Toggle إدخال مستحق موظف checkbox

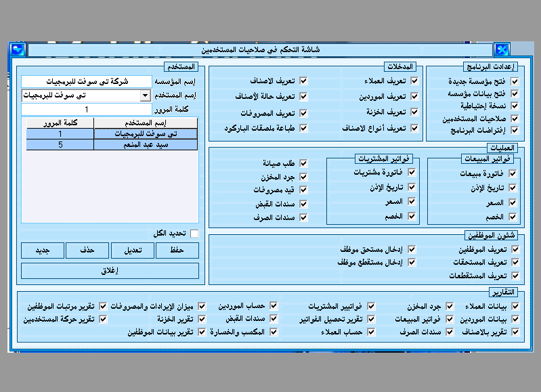412,250
